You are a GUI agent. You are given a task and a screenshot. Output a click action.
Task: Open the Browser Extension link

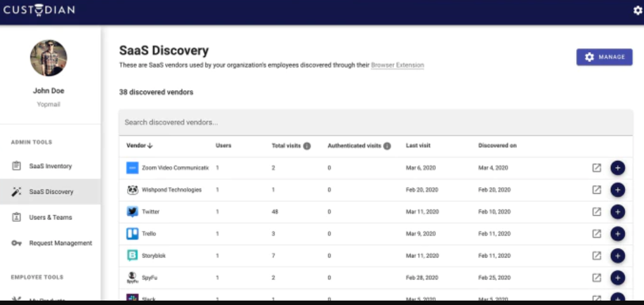(397, 65)
